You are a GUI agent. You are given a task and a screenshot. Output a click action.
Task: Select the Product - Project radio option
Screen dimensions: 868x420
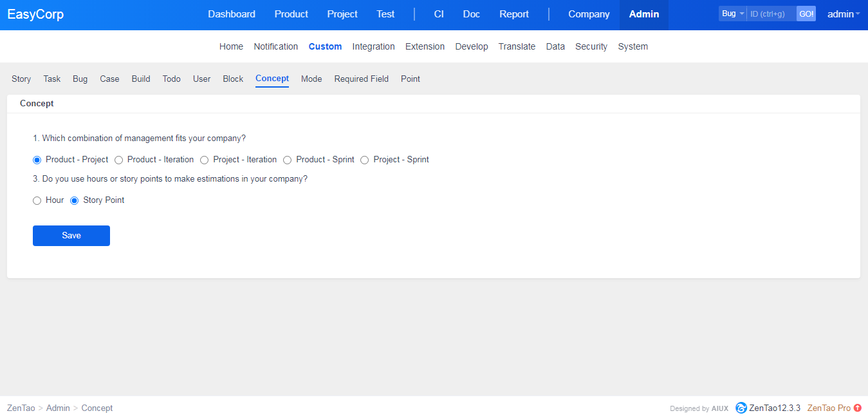point(37,160)
